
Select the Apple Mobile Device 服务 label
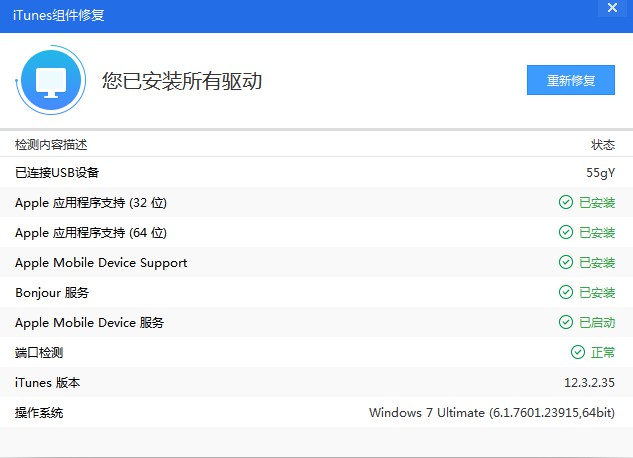(89, 322)
